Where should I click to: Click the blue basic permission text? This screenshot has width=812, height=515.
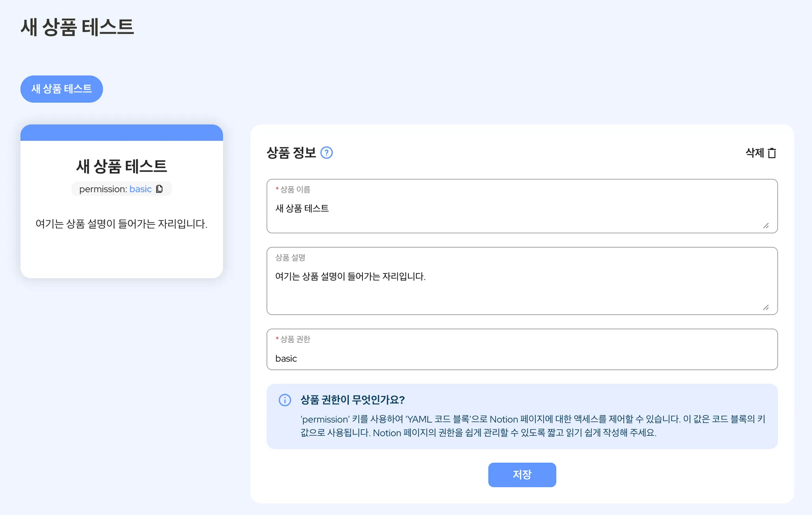click(140, 189)
